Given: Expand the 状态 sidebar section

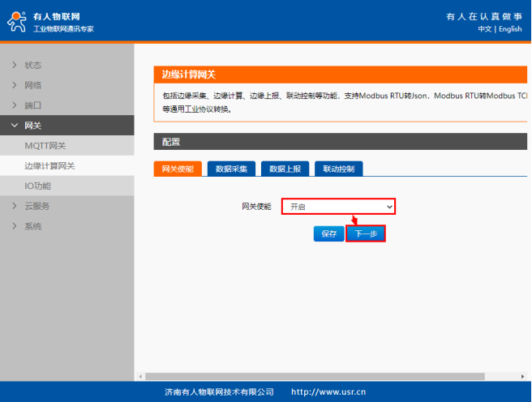Looking at the screenshot, I should tap(32, 65).
